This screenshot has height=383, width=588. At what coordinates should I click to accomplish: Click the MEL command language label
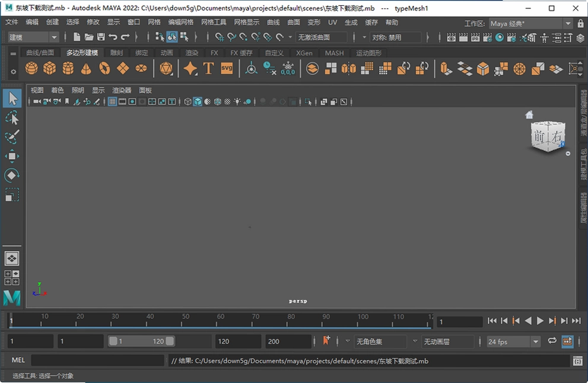[18, 360]
